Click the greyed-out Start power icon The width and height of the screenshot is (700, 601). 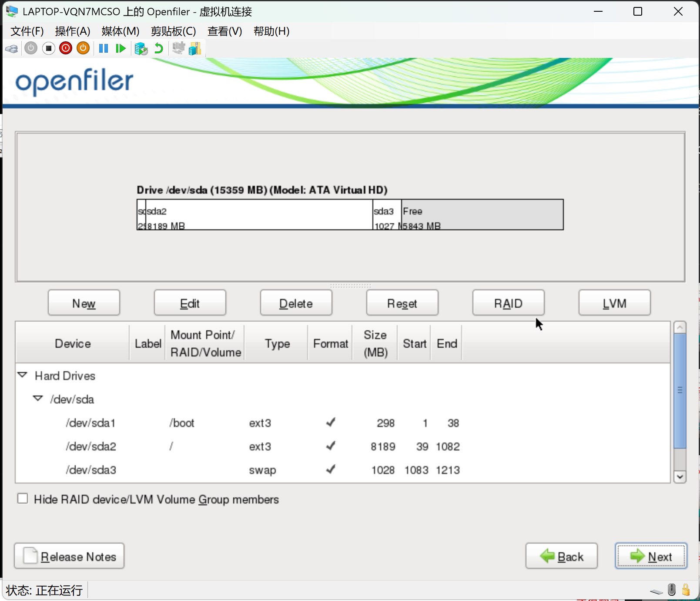pos(31,48)
